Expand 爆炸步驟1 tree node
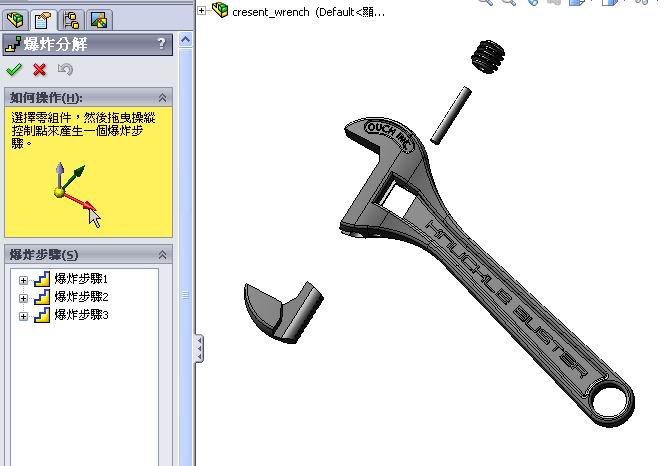The image size is (666, 466). click(23, 280)
